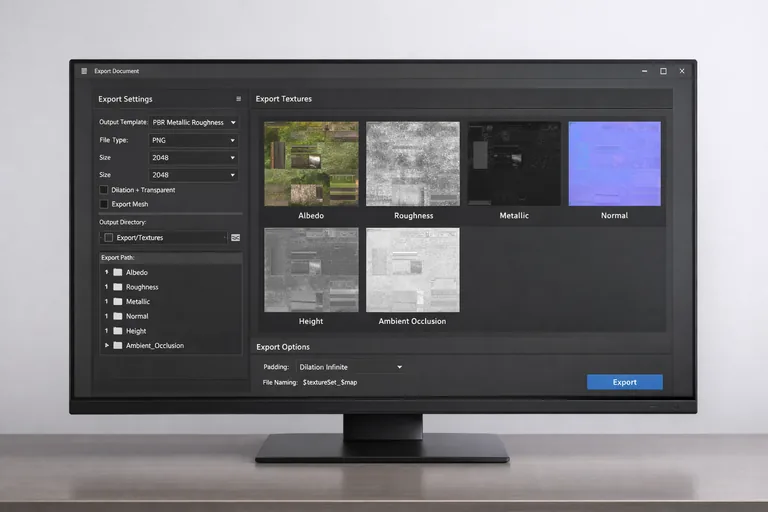Click the Metallic folder icon in Export Path
This screenshot has width=768, height=512.
pyautogui.click(x=118, y=302)
